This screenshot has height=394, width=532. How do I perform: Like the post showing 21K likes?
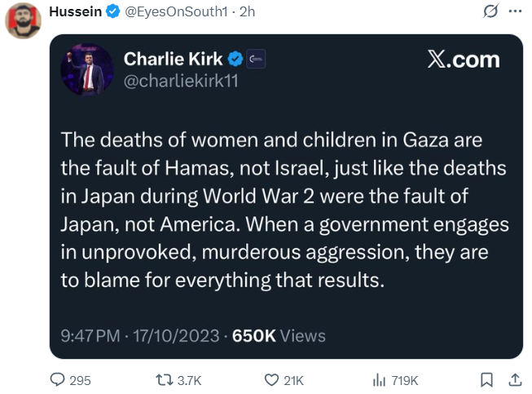click(x=271, y=380)
